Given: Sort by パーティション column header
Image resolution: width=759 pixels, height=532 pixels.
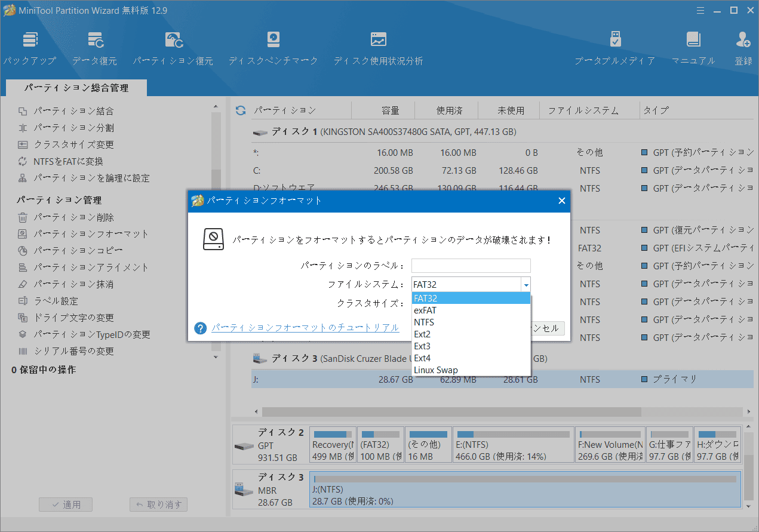Looking at the screenshot, I should pyautogui.click(x=285, y=110).
